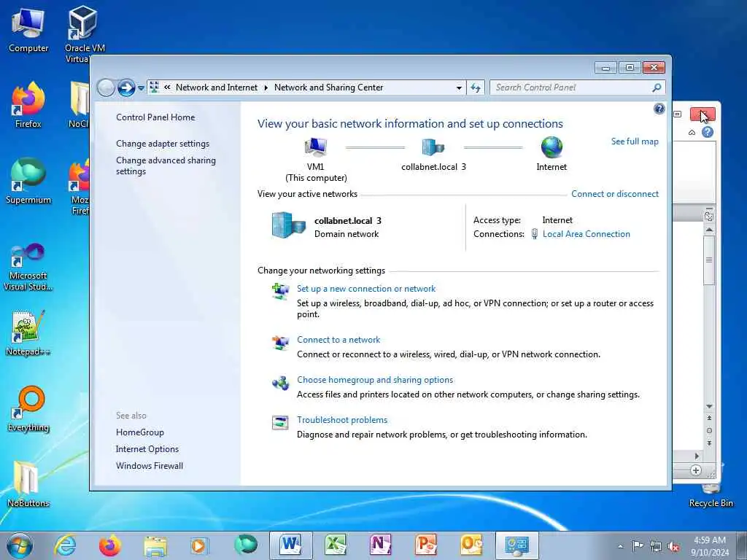Click the Internet globe icon

[551, 147]
